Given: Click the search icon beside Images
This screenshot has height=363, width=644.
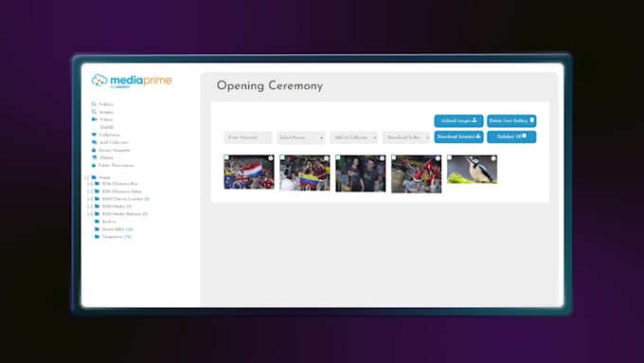Looking at the screenshot, I should 94,112.
